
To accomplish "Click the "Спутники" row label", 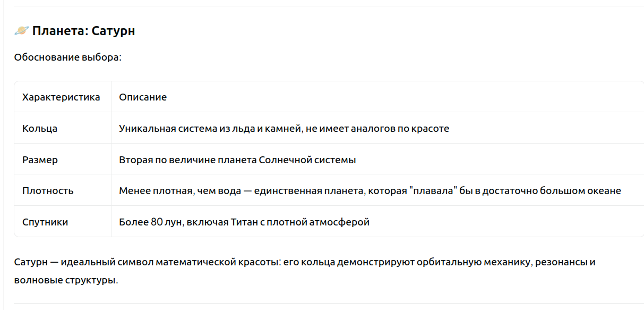I will coord(45,222).
